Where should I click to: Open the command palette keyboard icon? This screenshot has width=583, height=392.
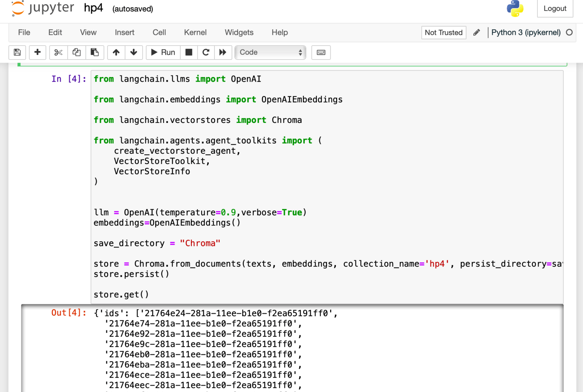click(321, 52)
